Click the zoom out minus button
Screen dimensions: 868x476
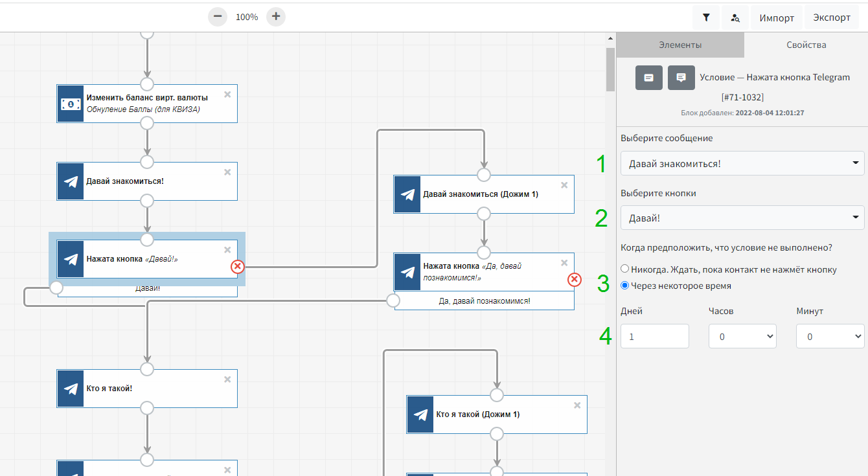218,17
